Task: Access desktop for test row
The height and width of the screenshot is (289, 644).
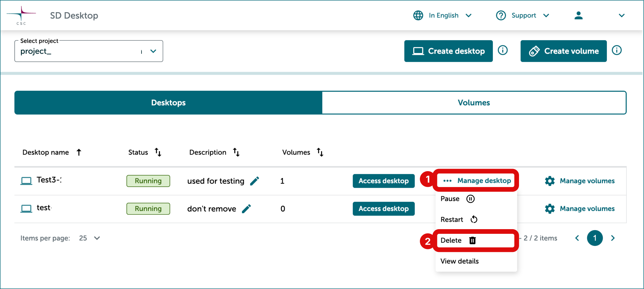Action: click(384, 209)
